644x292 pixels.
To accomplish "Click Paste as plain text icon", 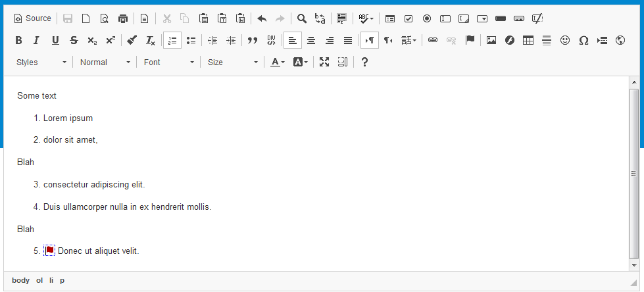I will (222, 18).
